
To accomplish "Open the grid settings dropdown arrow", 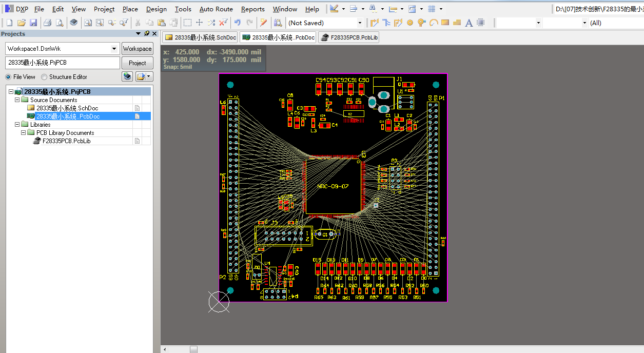I will [441, 9].
